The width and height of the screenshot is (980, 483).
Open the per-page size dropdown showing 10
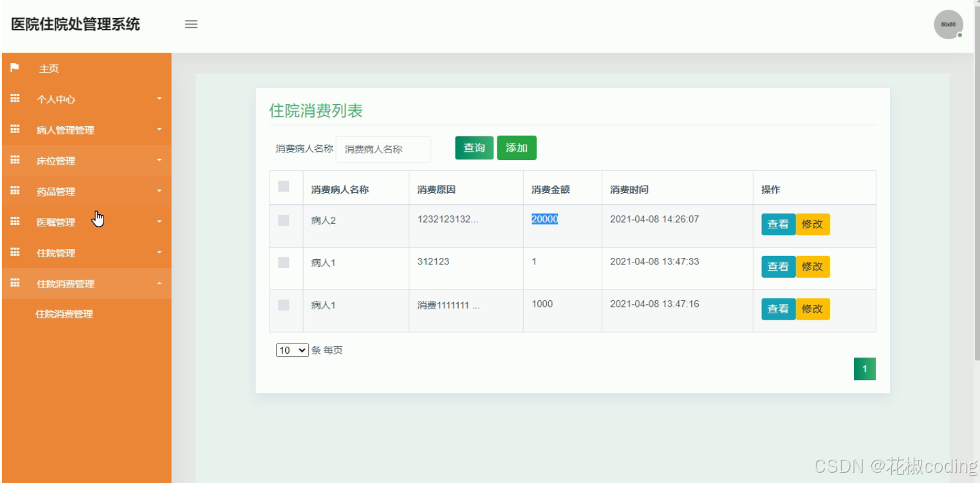point(292,350)
